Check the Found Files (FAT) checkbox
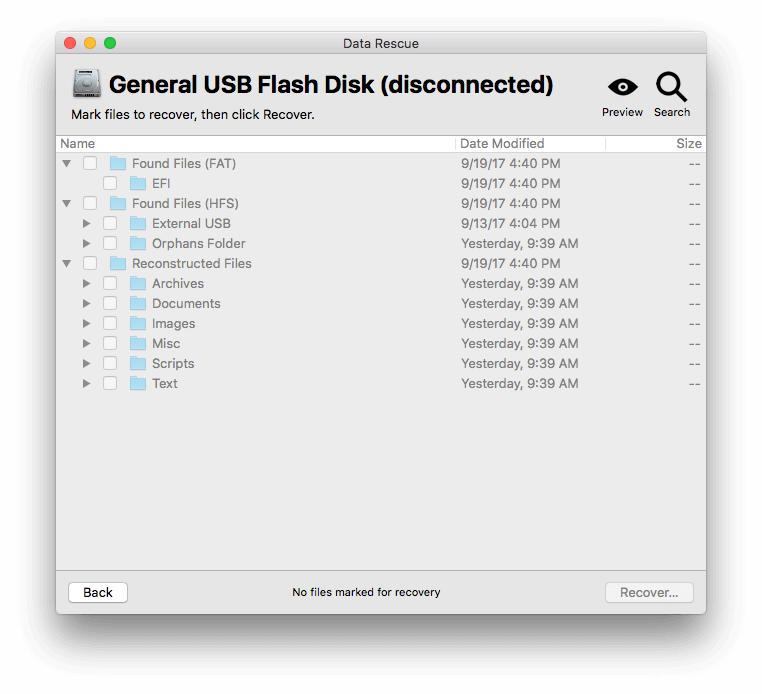This screenshot has height=694, width=762. [x=90, y=163]
